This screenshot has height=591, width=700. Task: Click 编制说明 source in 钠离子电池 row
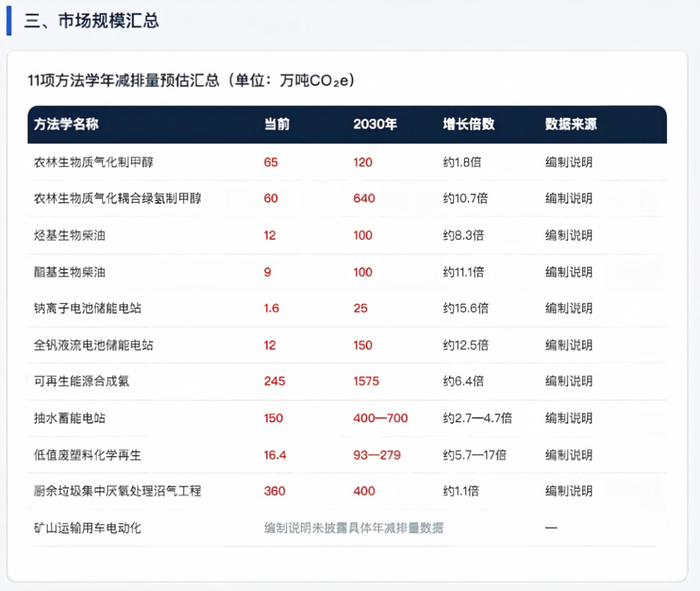[x=569, y=308]
